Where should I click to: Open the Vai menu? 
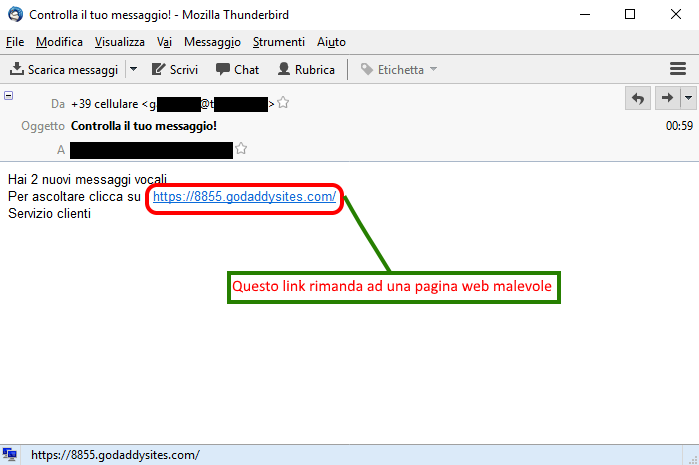[164, 42]
